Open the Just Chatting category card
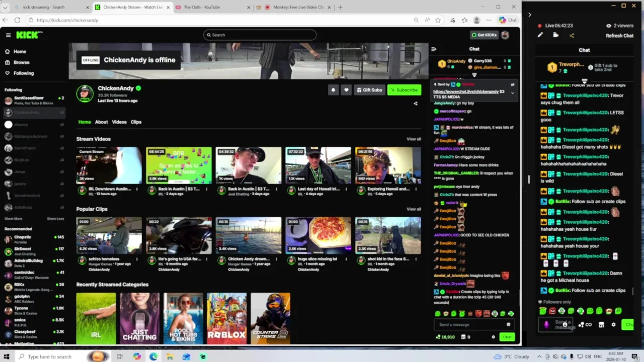 (139, 318)
